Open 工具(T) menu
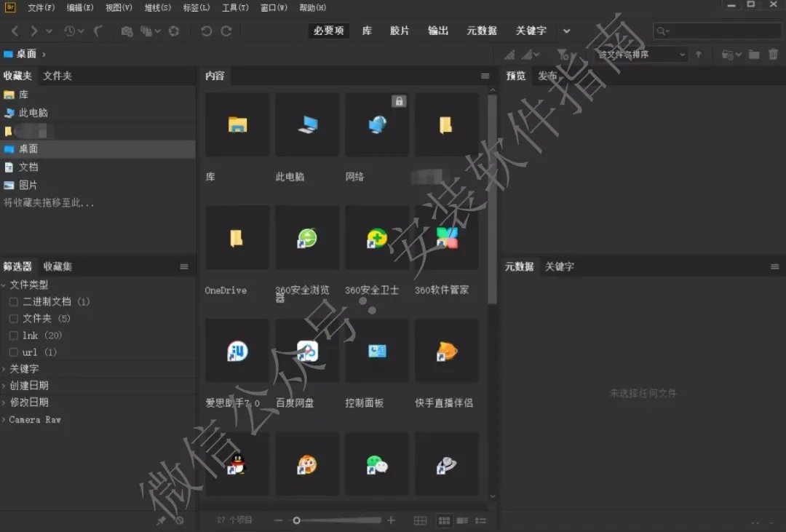The image size is (786, 532). tap(235, 7)
